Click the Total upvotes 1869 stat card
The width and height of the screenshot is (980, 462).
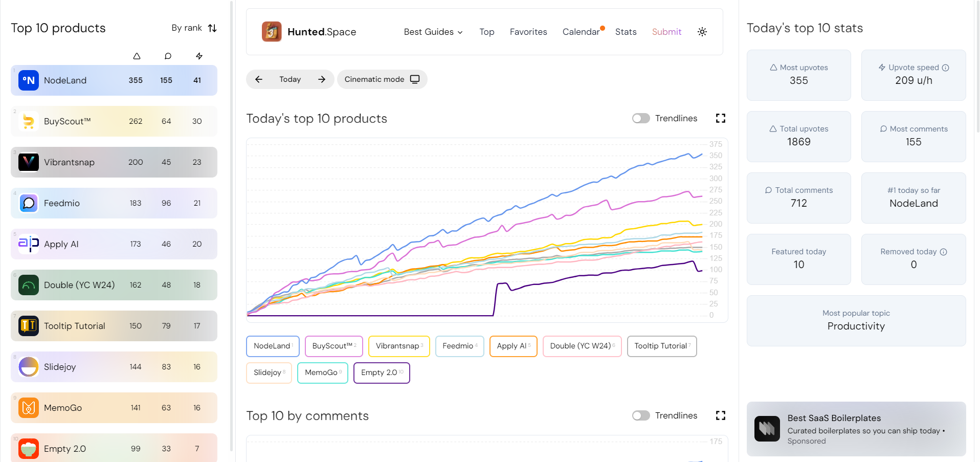pyautogui.click(x=799, y=137)
